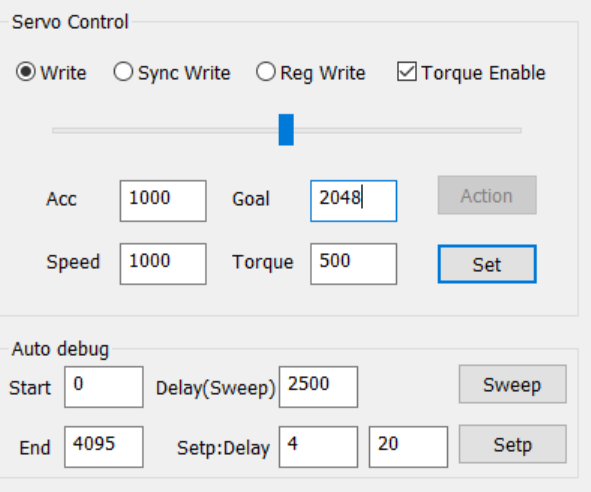591x492 pixels.
Task: Click the Goal field showing 2048
Action: 354,201
